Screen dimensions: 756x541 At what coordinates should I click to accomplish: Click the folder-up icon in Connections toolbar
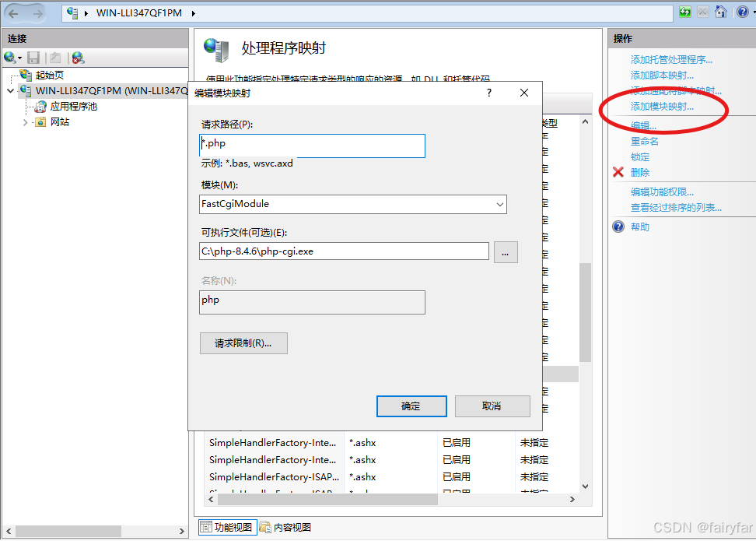click(x=55, y=58)
